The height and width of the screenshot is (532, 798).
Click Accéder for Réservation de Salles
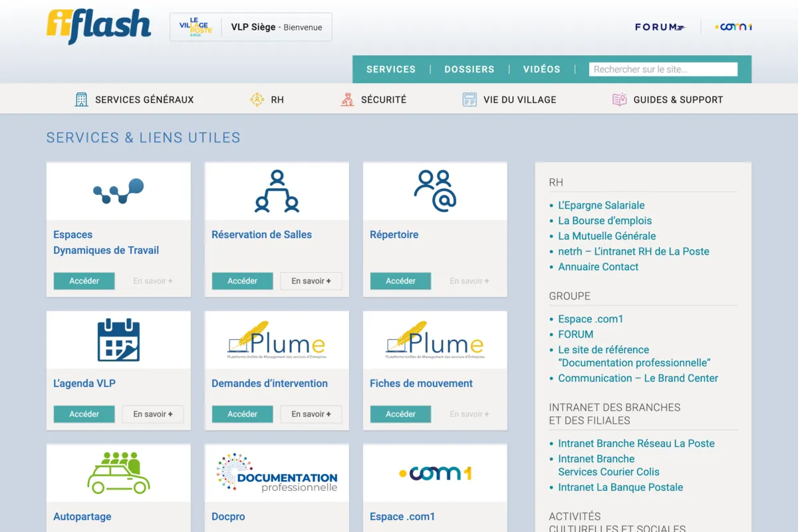(242, 281)
